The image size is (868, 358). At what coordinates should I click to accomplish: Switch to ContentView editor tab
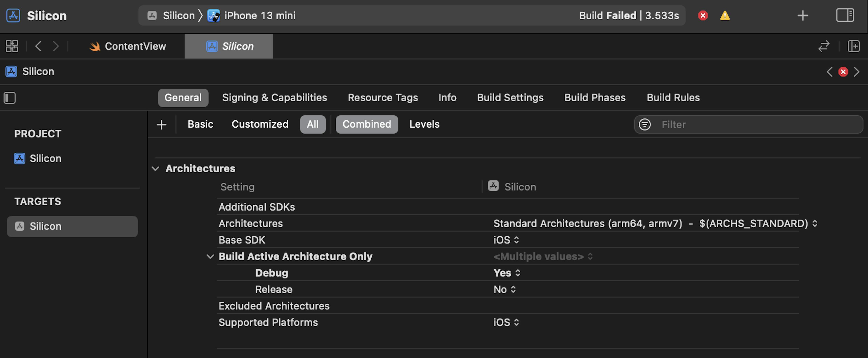[x=128, y=46]
